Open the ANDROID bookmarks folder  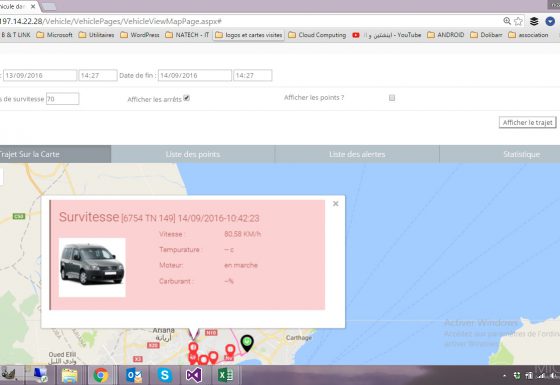[446, 35]
